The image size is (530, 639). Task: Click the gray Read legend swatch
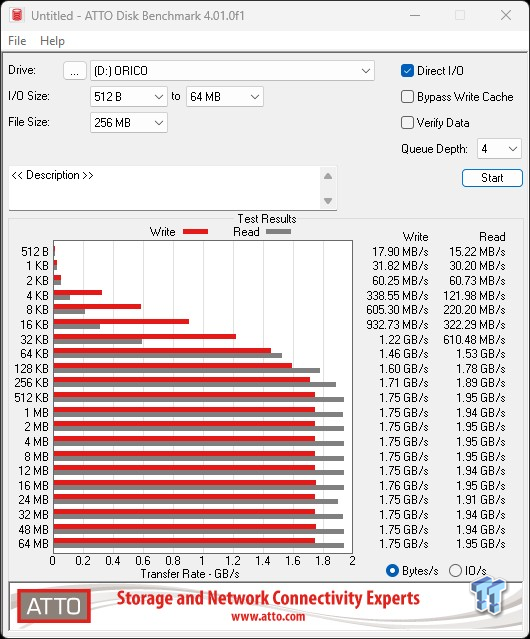click(x=278, y=231)
